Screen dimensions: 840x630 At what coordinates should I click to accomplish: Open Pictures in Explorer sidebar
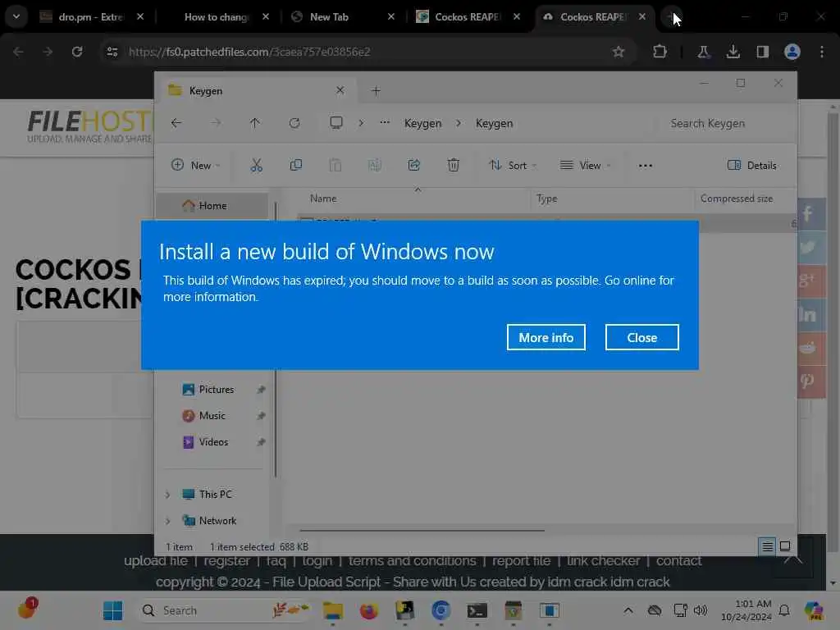coord(216,390)
